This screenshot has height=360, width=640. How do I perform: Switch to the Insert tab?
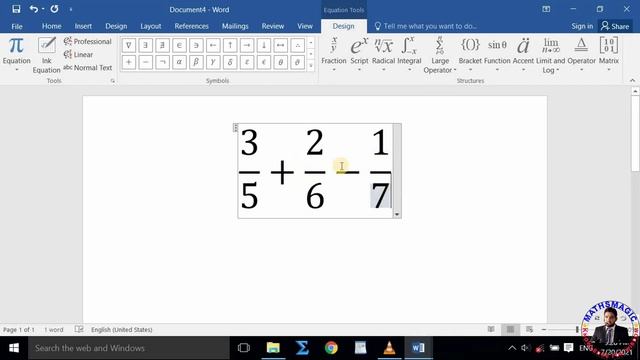coord(83,26)
